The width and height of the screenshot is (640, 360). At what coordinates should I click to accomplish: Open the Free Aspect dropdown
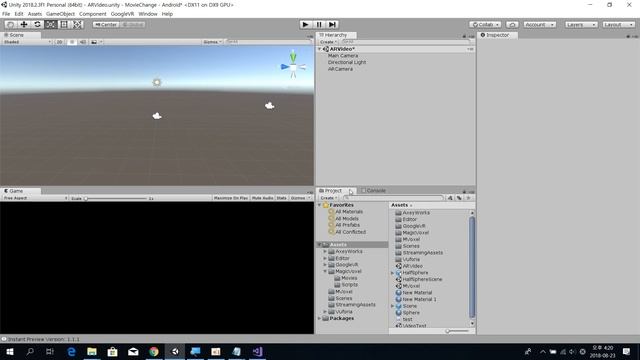pyautogui.click(x=35, y=198)
